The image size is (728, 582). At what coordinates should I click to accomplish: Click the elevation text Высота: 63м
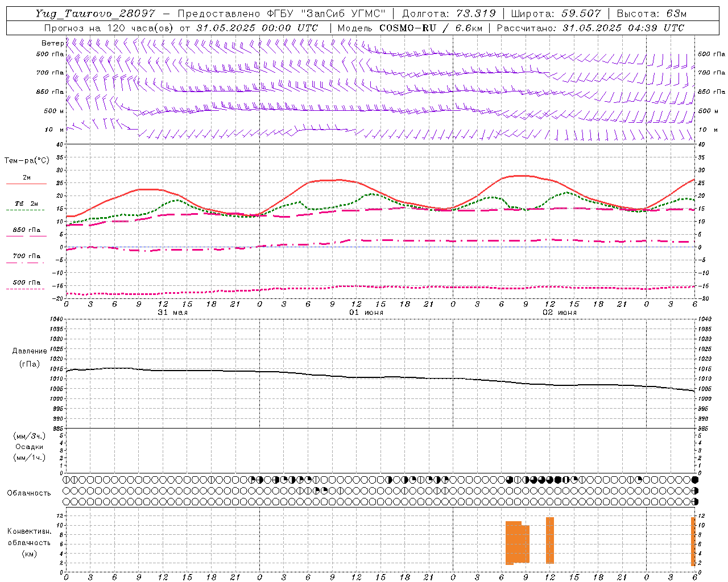[651, 14]
